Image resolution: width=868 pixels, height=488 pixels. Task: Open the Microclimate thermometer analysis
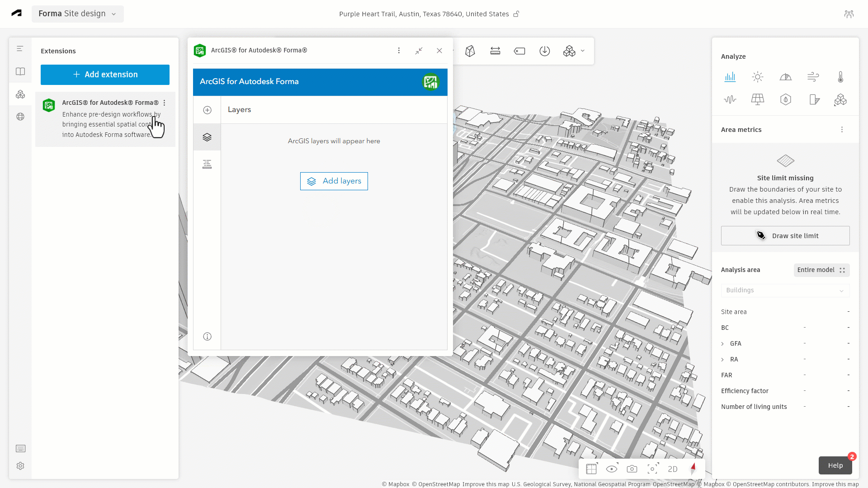(840, 77)
